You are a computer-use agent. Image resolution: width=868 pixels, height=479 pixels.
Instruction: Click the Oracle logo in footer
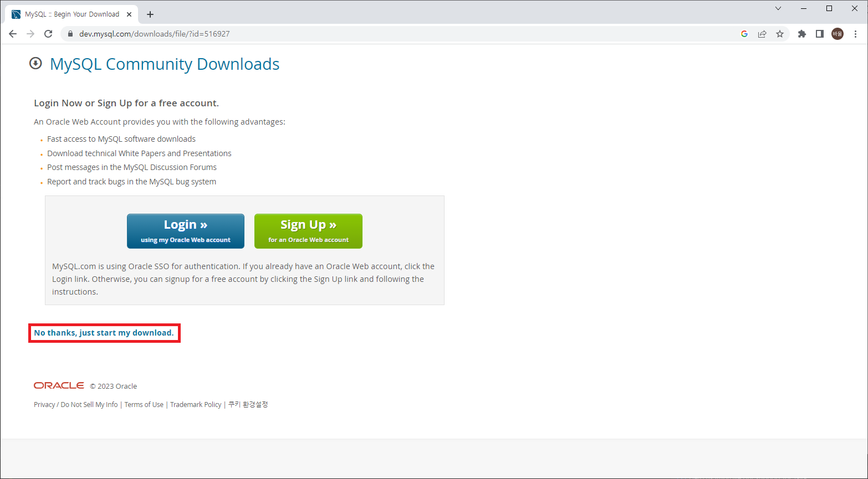59,385
